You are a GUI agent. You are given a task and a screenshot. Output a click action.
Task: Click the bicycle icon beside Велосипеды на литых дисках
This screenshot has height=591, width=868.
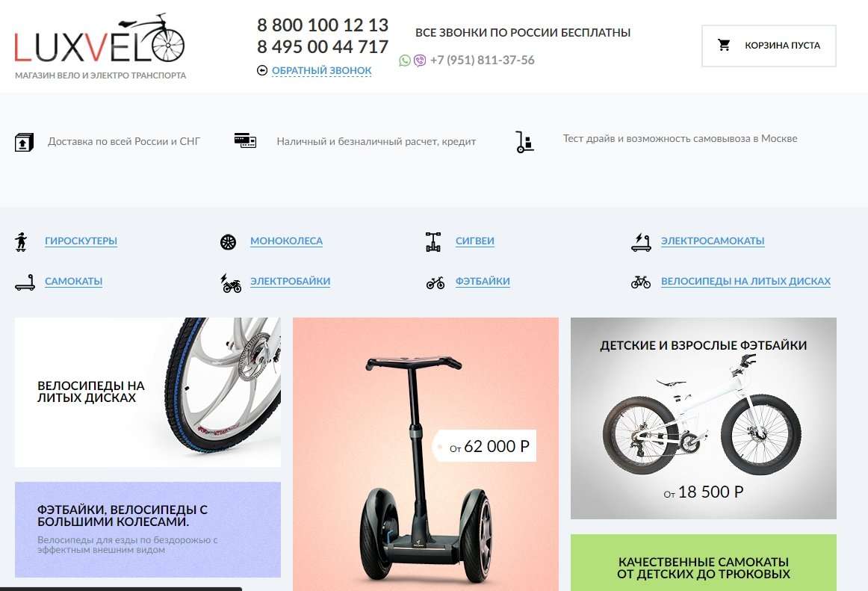[x=641, y=282]
